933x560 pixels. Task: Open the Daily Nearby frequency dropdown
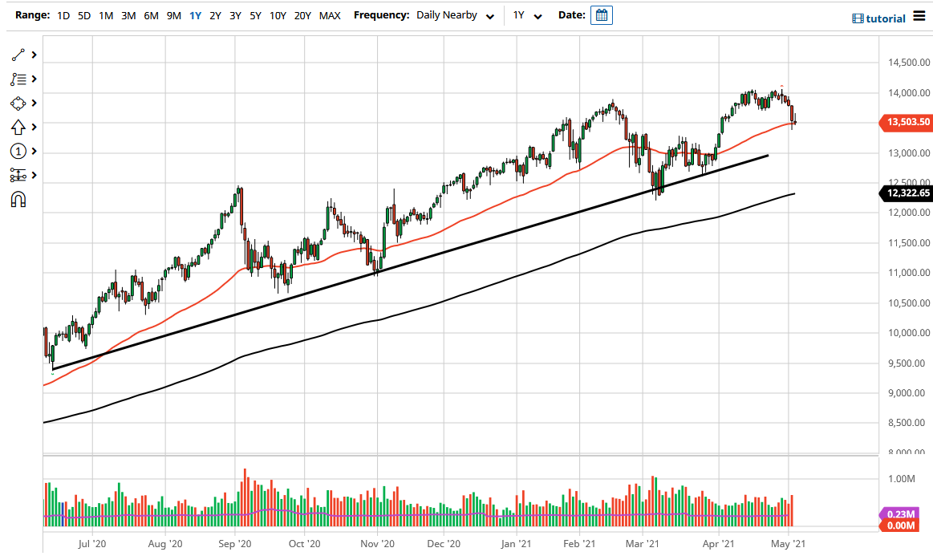coord(454,14)
